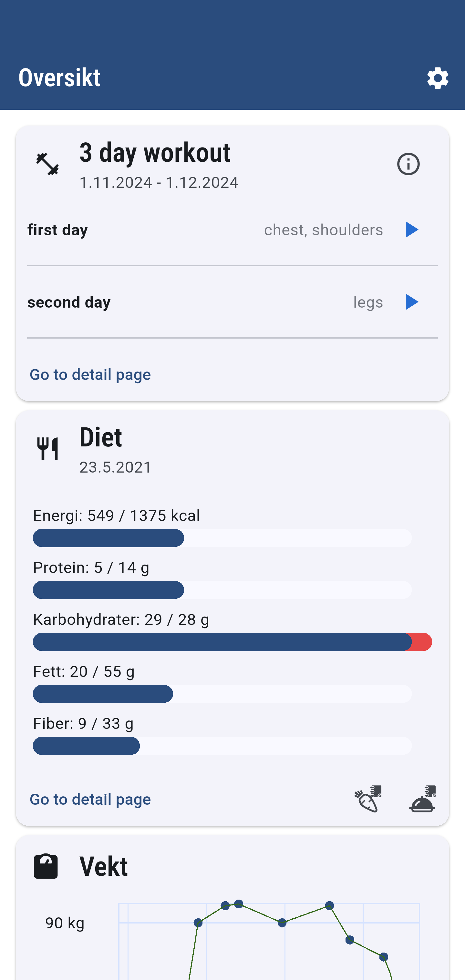Open Diet detail page link

(x=90, y=799)
